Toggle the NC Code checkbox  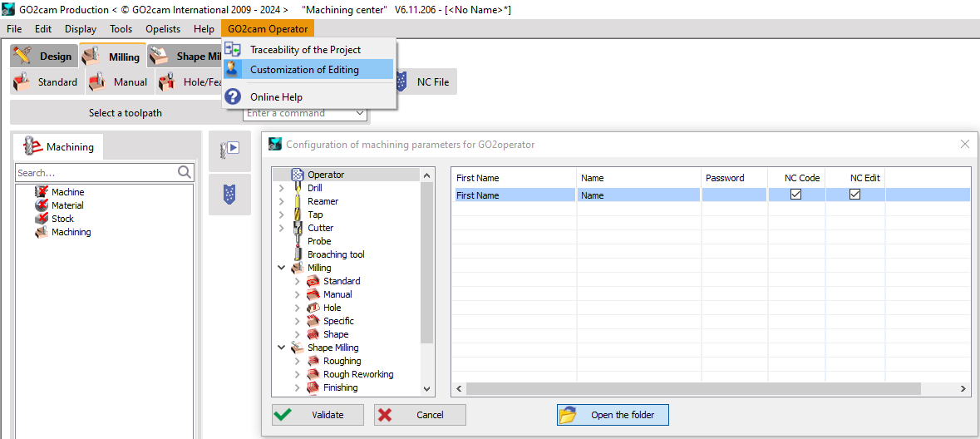[x=795, y=195]
